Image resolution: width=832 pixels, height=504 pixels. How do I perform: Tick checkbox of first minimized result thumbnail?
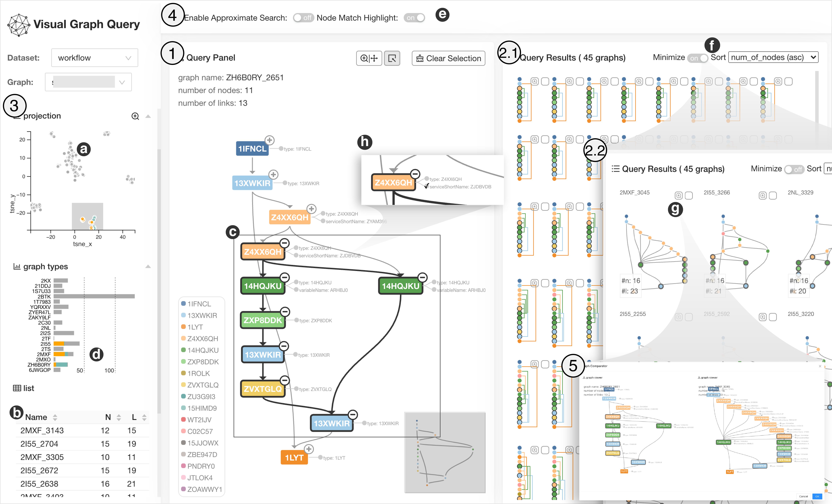point(545,81)
